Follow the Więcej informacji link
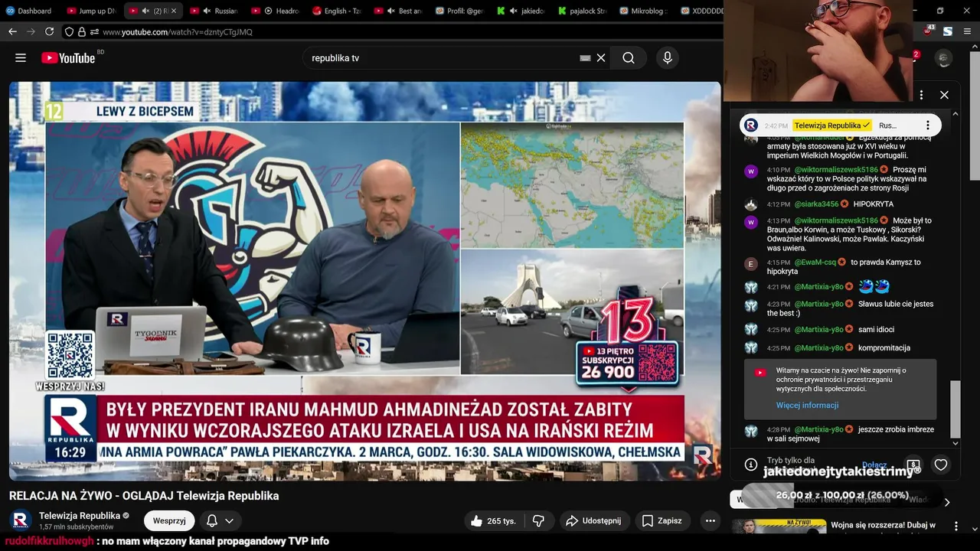Image resolution: width=980 pixels, height=551 pixels. (807, 405)
